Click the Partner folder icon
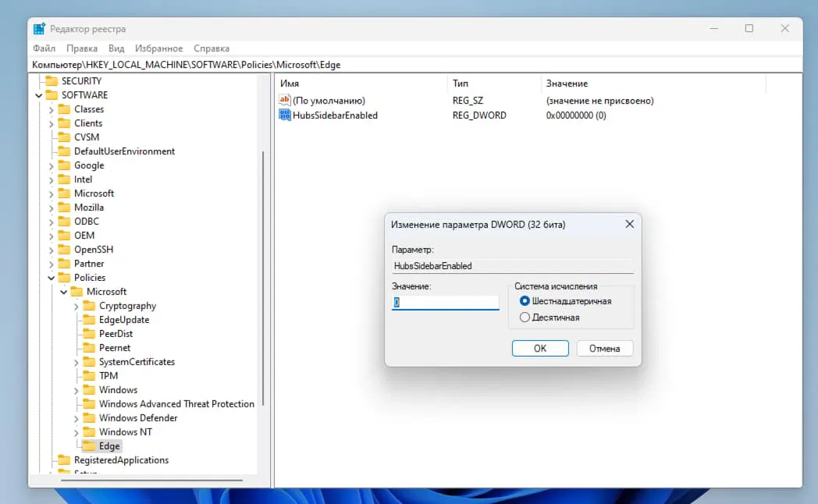818x504 pixels. [x=64, y=264]
